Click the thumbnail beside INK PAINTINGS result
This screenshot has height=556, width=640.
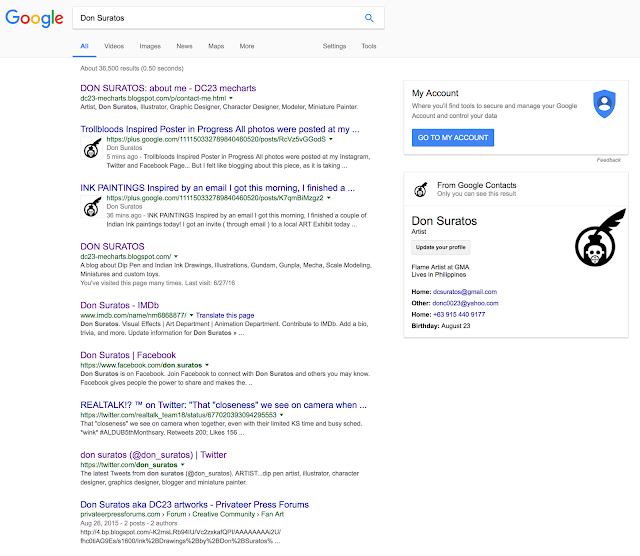tap(92, 207)
